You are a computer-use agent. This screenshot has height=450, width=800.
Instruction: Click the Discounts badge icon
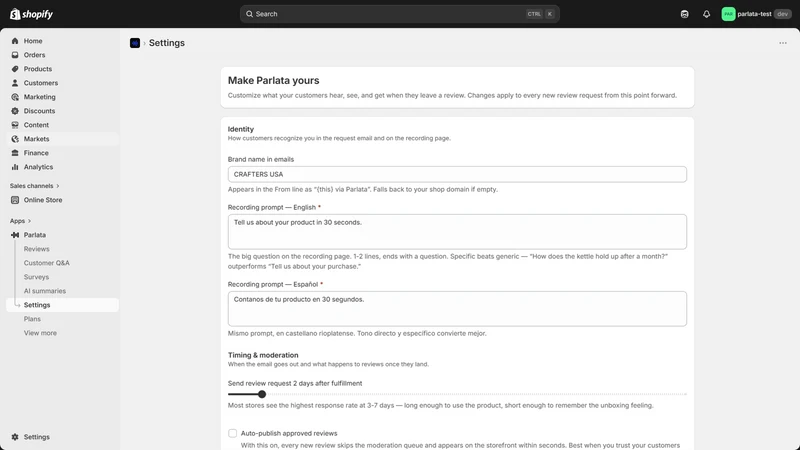[15, 111]
